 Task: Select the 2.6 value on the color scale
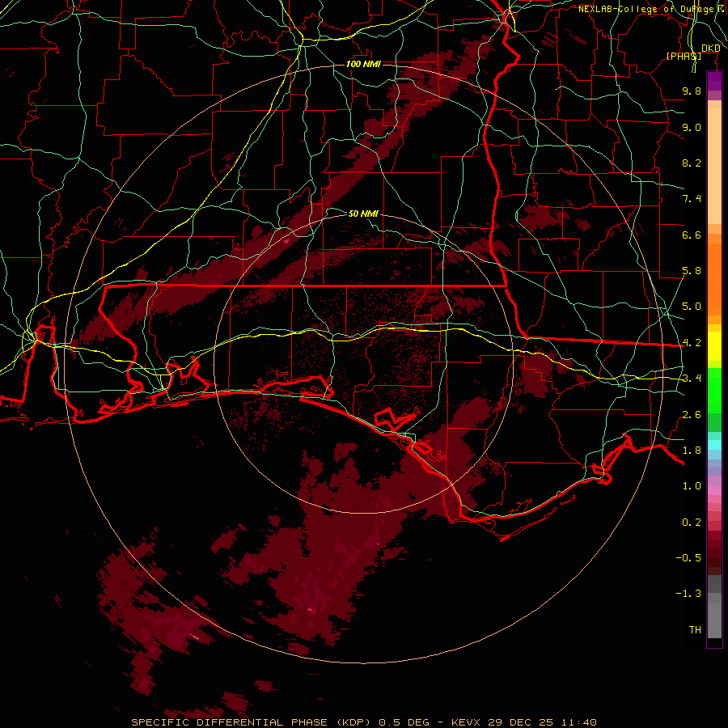point(692,415)
